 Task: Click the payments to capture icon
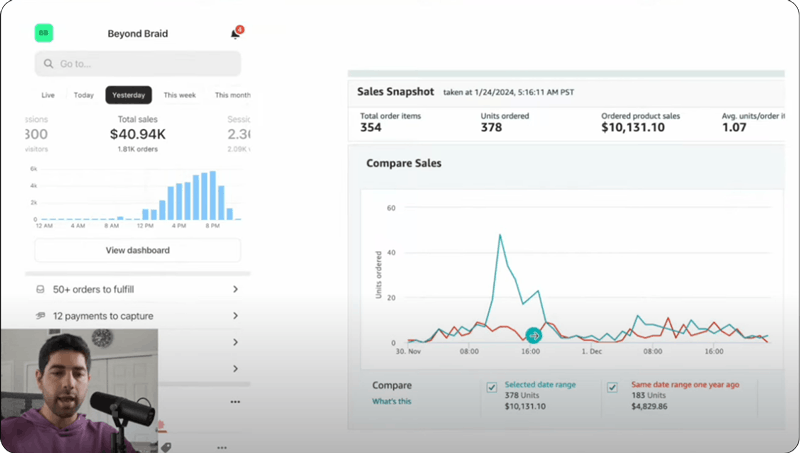tap(40, 316)
